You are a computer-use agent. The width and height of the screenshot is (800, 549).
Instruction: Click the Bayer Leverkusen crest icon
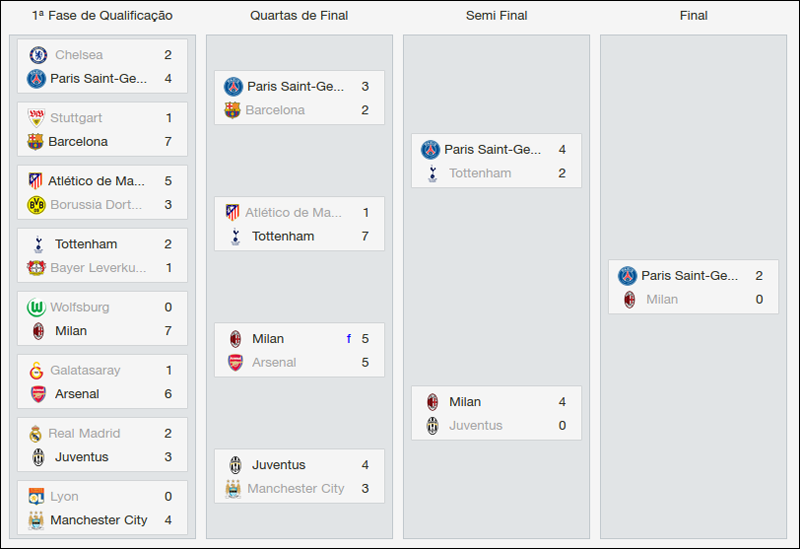point(36,268)
